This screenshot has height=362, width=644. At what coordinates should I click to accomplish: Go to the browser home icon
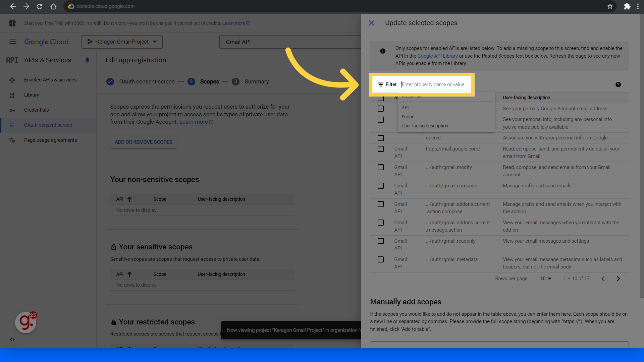tap(53, 6)
